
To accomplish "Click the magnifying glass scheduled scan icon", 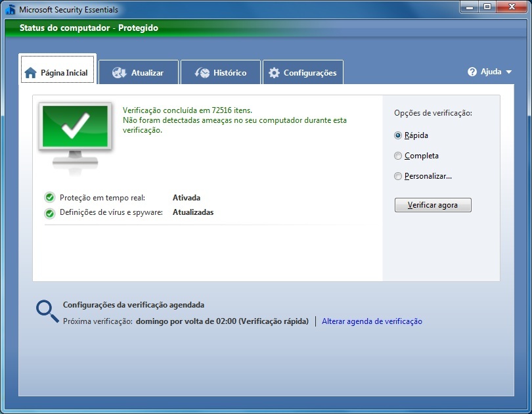I will tap(47, 311).
